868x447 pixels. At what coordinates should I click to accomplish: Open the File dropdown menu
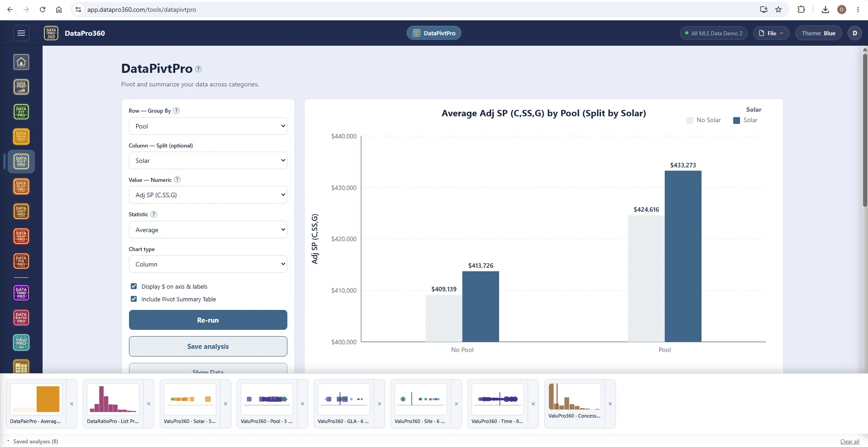(771, 33)
